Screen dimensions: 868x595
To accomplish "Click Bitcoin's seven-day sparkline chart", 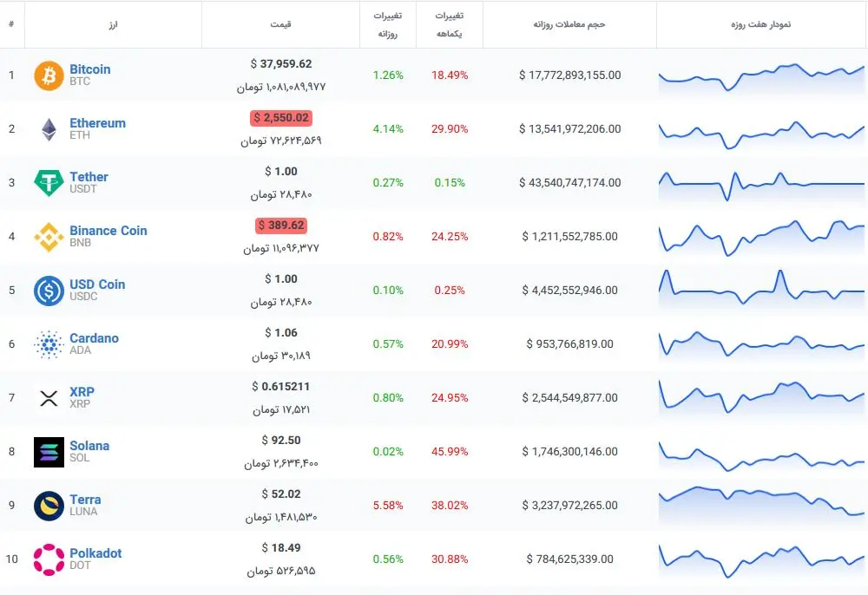I will coord(761,77).
